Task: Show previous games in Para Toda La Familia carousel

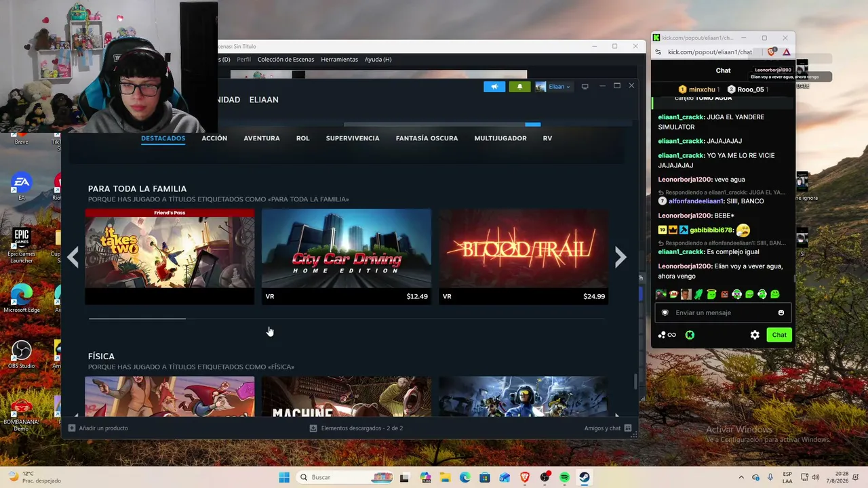Action: [x=73, y=257]
